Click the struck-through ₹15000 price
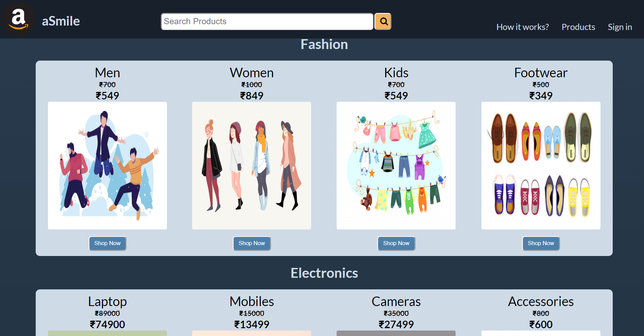 pos(252,313)
